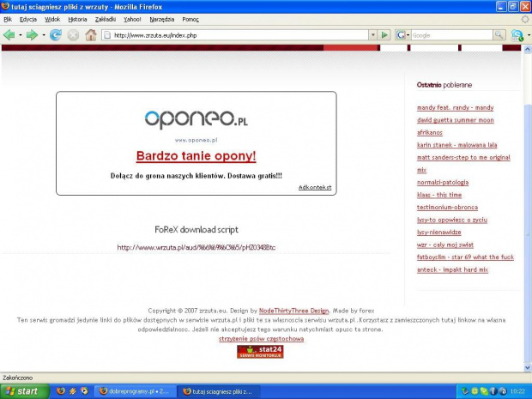Click the blue info system tray icon
Viewport: 532px width, 399px height.
[x=493, y=391]
